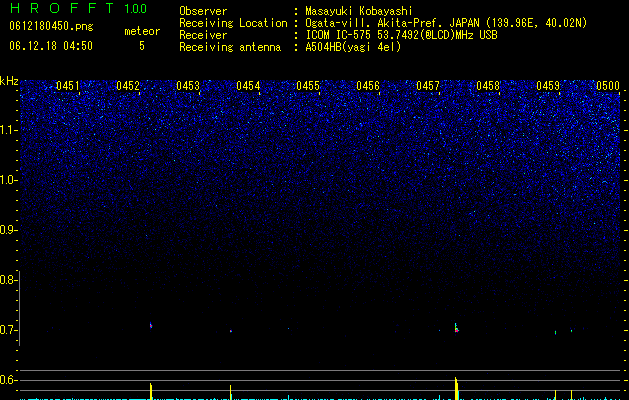Screen dimensions: 629x400
Task: Select the 0.9 frequency axis label
Action: [x=9, y=230]
